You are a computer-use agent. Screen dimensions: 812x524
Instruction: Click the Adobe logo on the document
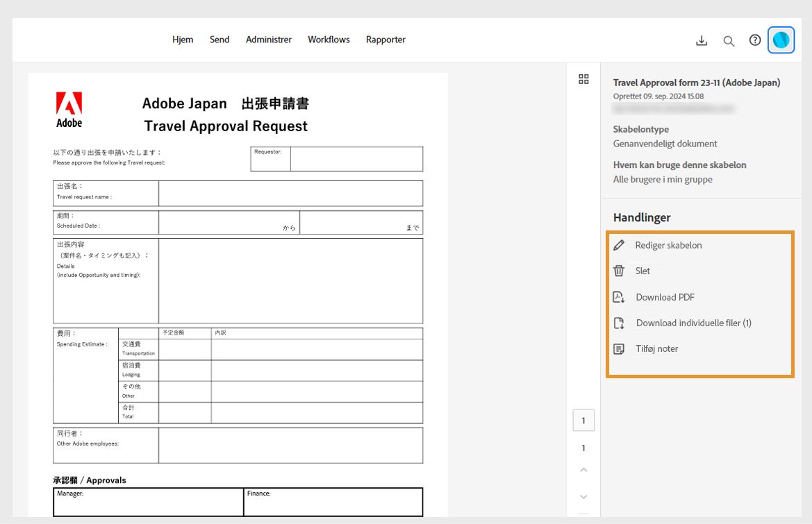[69, 110]
